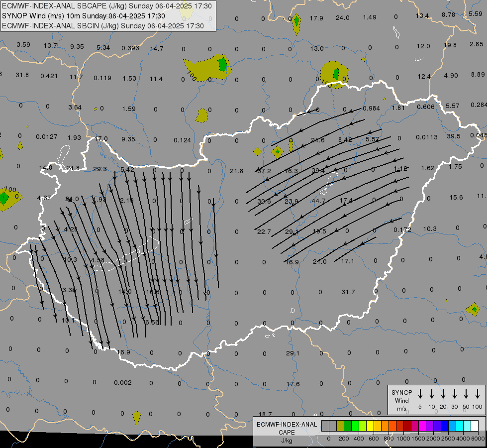This screenshot has height=448, width=487.
Task: Click the grid value 0.421
Action: [49, 76]
